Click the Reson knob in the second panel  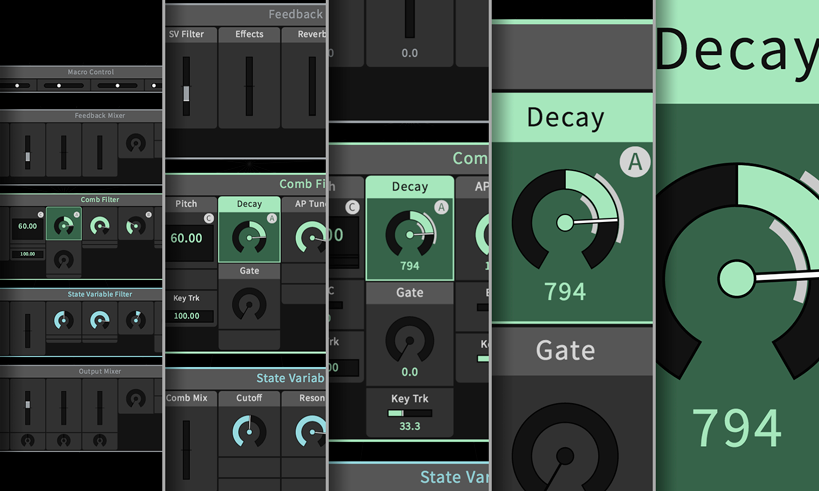tap(311, 432)
